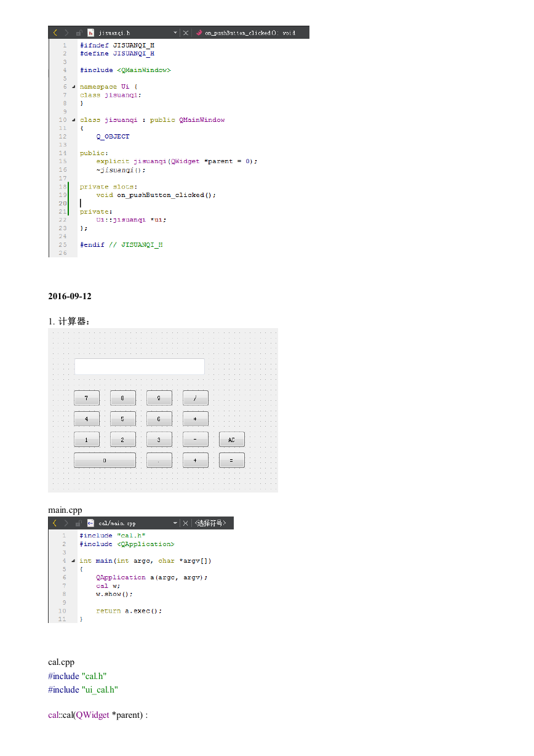Click the plus (+) button
Image resolution: width=534 pixels, height=756 pixels.
pos(196,460)
